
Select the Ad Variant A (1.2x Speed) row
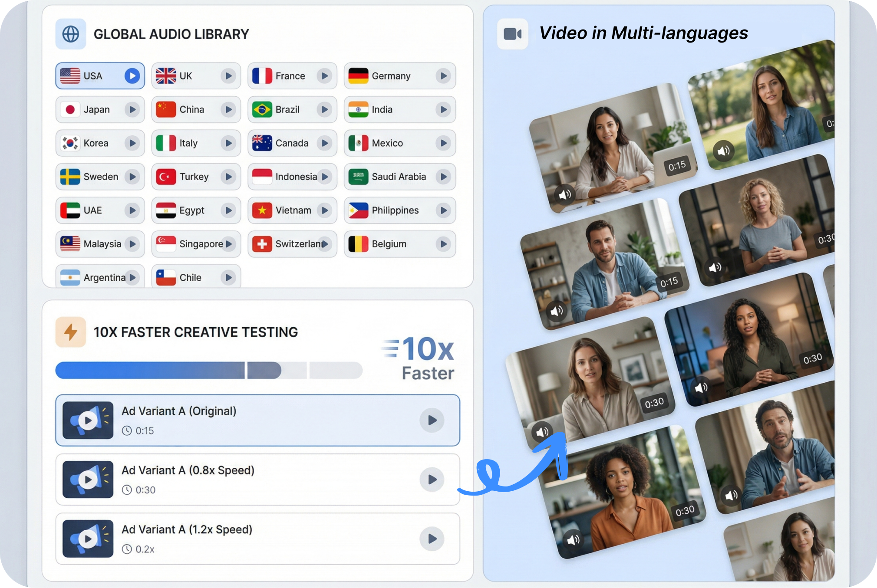click(x=257, y=539)
